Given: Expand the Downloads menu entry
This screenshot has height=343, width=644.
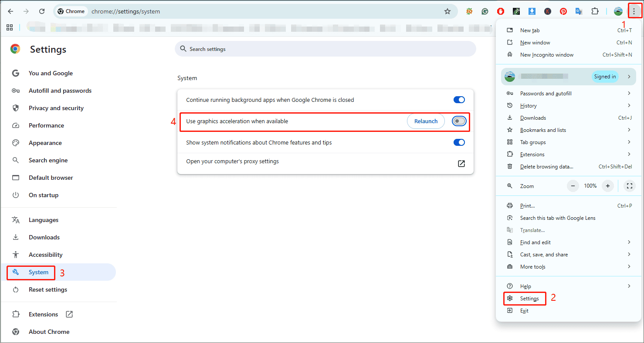Looking at the screenshot, I should [x=533, y=118].
